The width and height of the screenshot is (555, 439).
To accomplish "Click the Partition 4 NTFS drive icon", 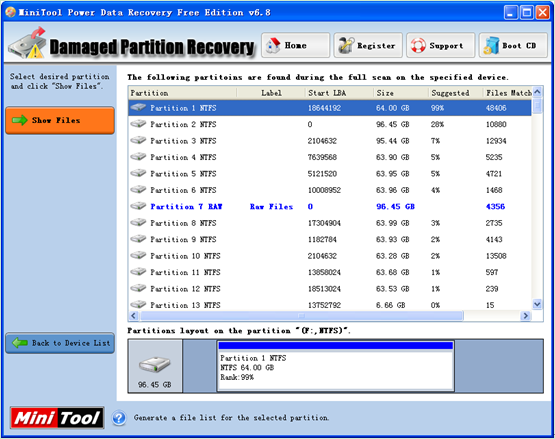I will point(138,156).
